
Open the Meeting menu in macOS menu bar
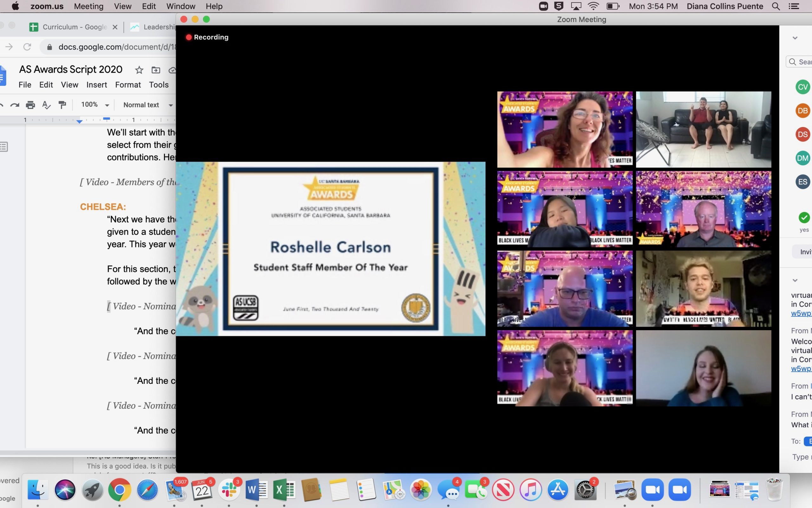tap(88, 6)
